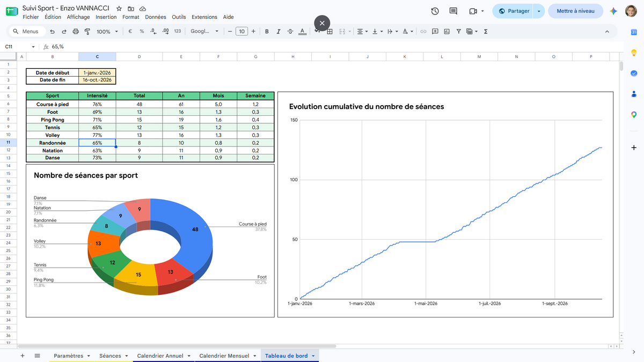
Task: Collapse the toolbar with the chevron
Action: (608, 32)
